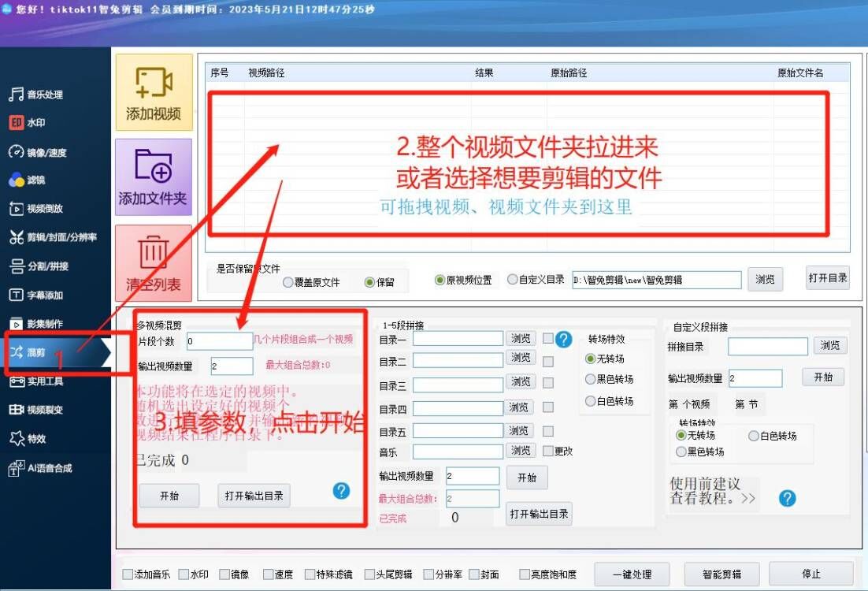
Task: Open the 镜像/速度 speed gauge icon
Action: (16, 152)
